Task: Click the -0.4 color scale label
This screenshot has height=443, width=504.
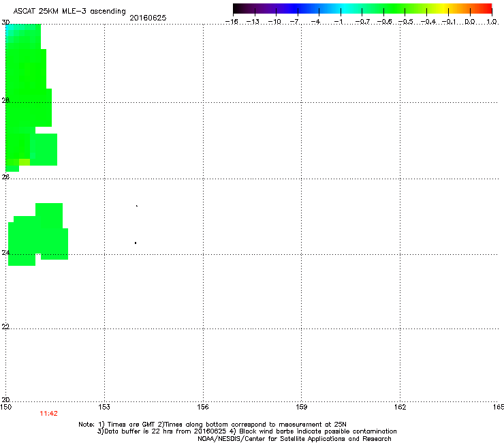Action: click(x=428, y=22)
